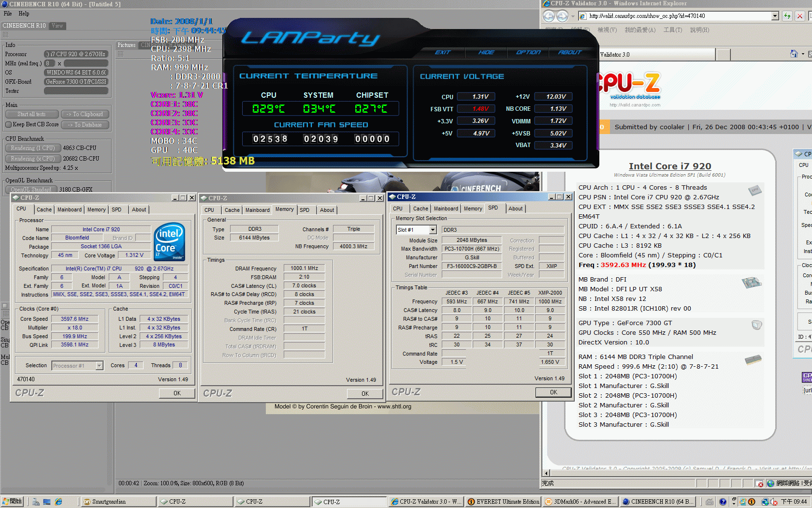Click EXIT in the LANParty Smartguardian panel
This screenshot has height=508, width=812.
pos(443,52)
